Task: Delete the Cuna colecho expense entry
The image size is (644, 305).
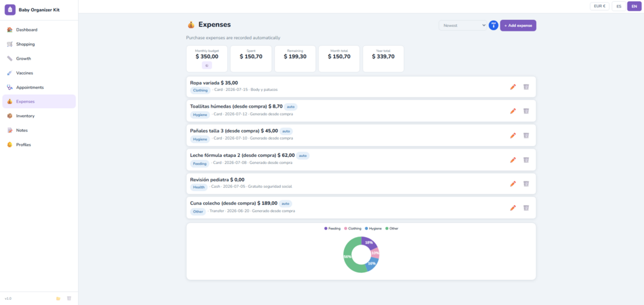Action: pos(526,208)
